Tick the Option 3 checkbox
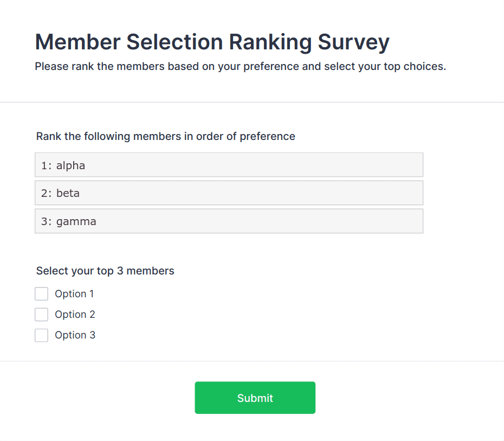 (42, 335)
